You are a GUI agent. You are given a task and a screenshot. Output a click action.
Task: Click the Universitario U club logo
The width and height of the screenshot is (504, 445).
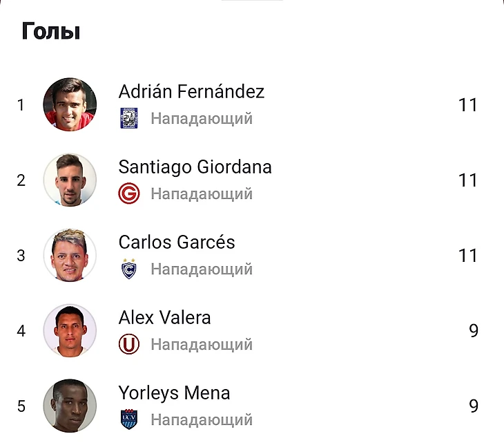pos(128,344)
